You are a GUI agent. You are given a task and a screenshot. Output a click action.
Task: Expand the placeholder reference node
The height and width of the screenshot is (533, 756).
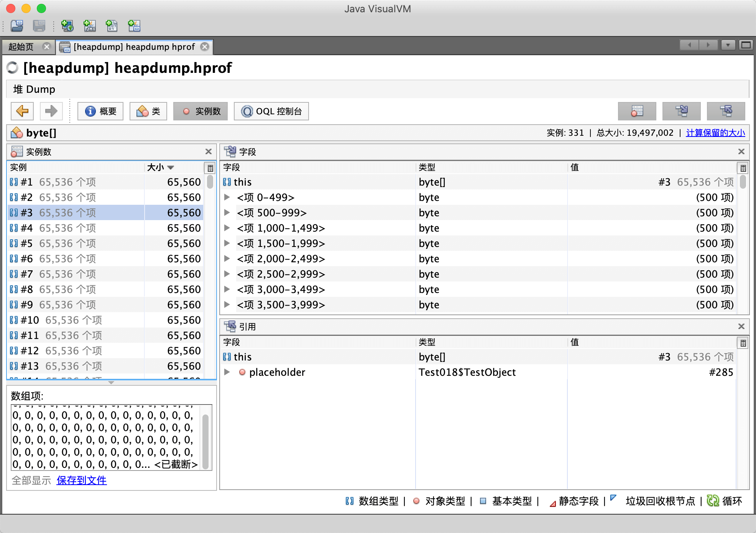[227, 372]
